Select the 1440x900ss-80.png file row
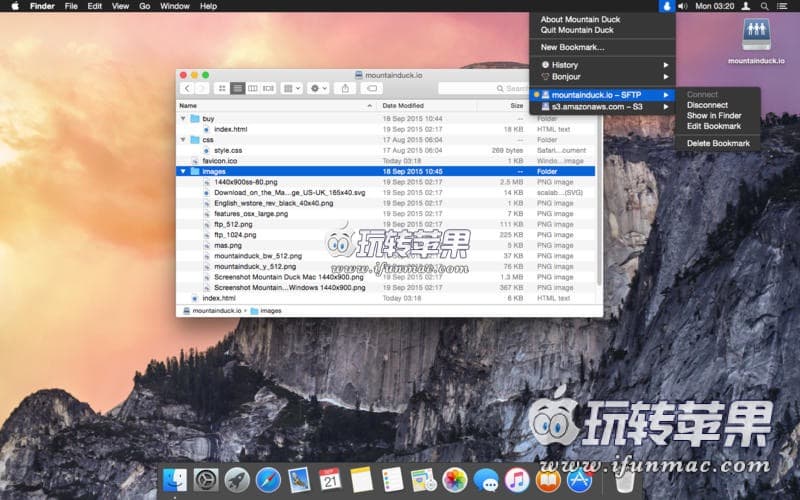800x500 pixels. point(386,182)
